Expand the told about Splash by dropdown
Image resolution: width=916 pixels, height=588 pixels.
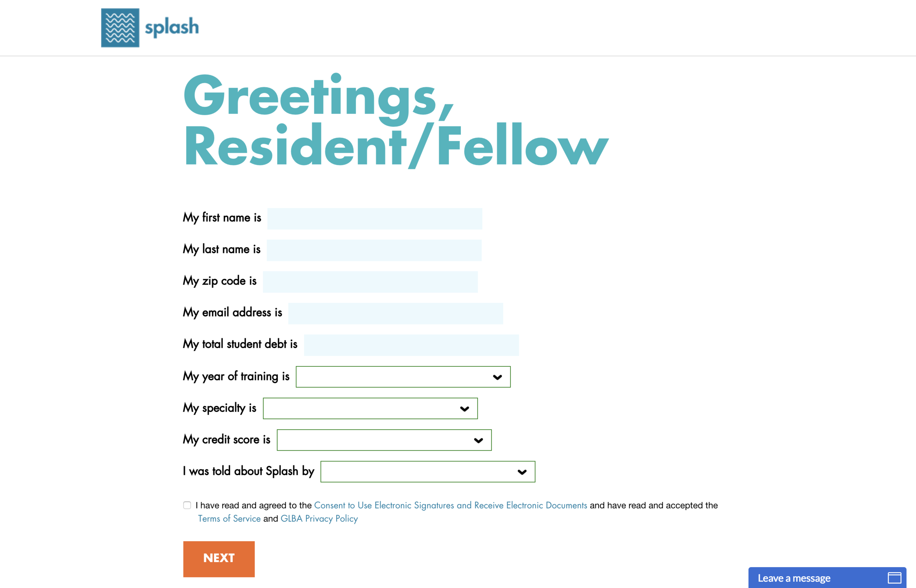[428, 472]
